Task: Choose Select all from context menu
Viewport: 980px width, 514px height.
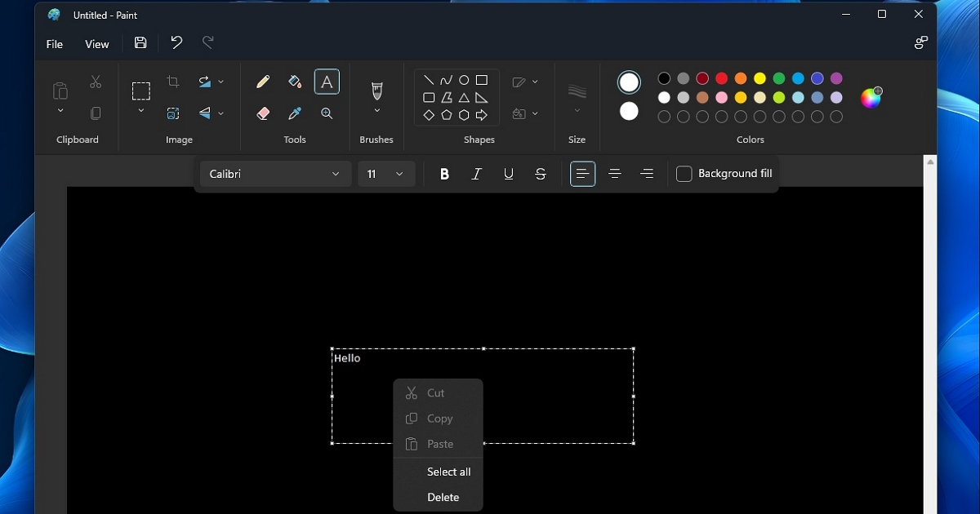Action: click(448, 472)
